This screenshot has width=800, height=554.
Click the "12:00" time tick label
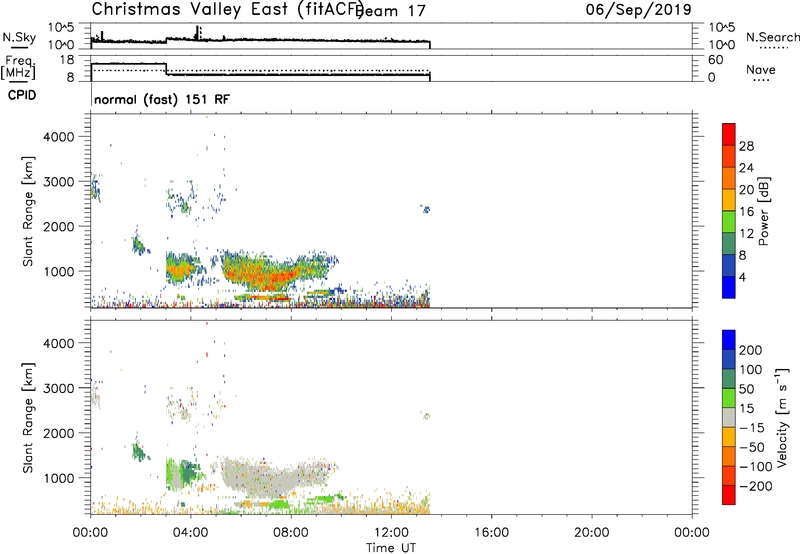(x=391, y=533)
